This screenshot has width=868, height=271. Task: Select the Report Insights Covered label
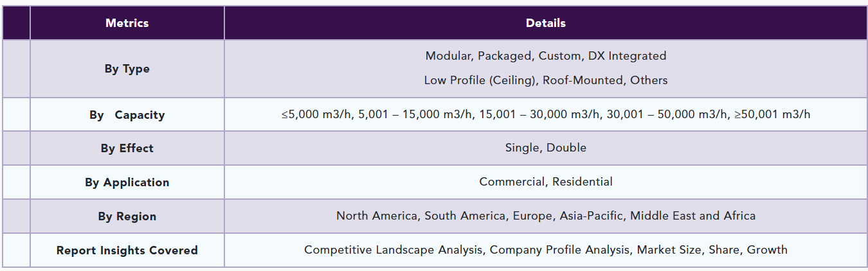coord(127,250)
